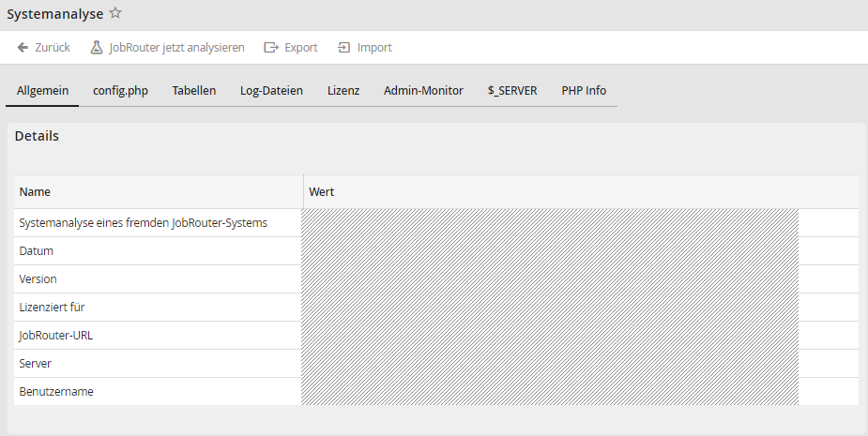Switch to the $_SERVER tab
This screenshot has width=868, height=436.
click(512, 91)
